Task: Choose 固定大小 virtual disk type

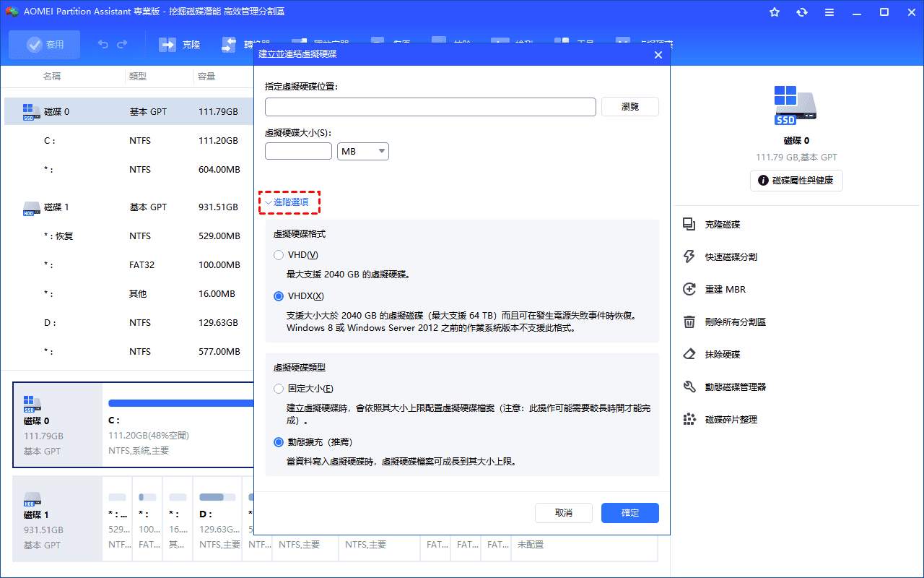Action: pos(279,389)
